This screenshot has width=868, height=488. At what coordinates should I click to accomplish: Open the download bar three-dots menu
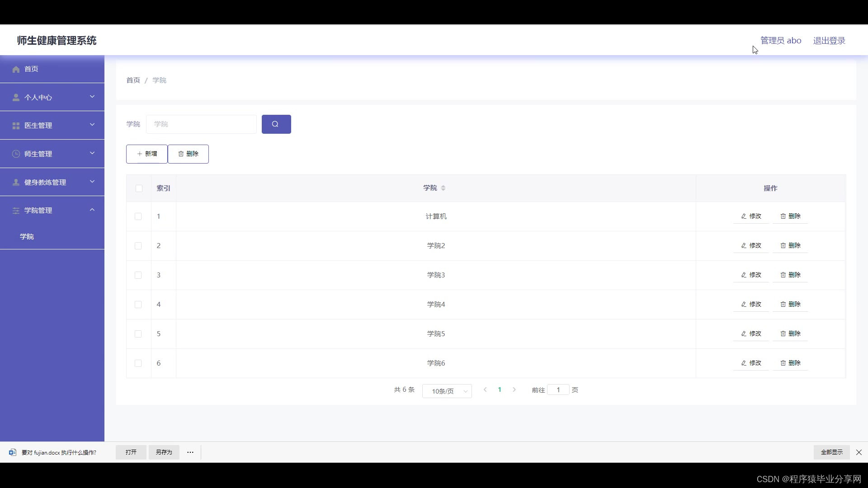point(190,452)
